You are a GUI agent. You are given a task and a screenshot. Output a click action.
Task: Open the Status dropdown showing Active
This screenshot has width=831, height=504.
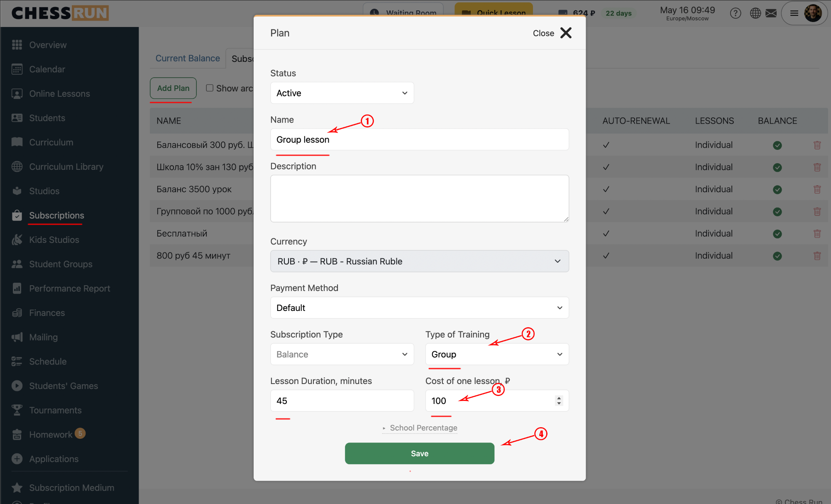point(342,93)
